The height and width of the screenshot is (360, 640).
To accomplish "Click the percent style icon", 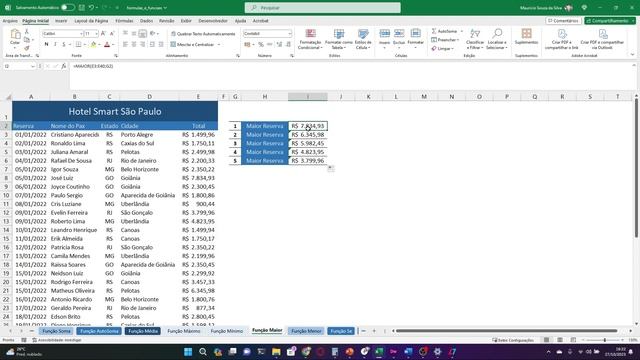I will point(261,44).
